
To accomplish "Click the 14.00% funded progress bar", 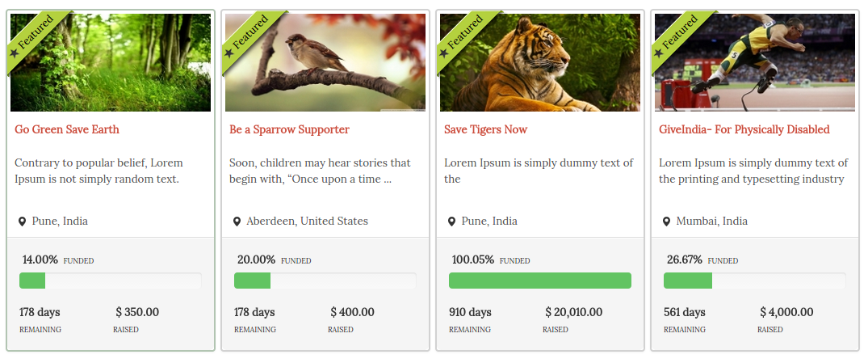I will (111, 281).
